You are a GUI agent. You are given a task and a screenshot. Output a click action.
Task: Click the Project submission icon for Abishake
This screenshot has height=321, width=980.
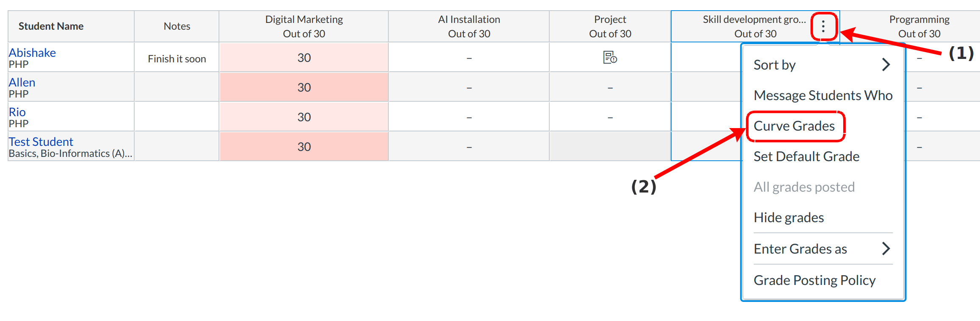coord(610,57)
